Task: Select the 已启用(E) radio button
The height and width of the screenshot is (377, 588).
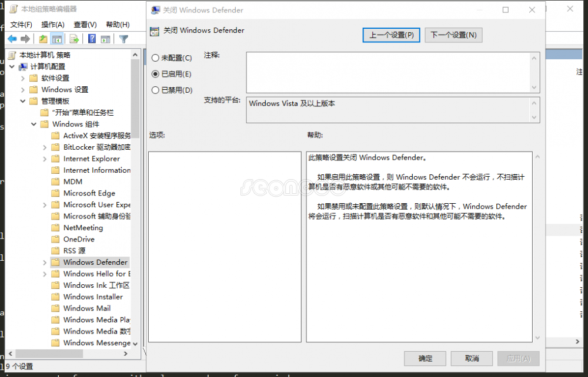Action: (x=155, y=74)
